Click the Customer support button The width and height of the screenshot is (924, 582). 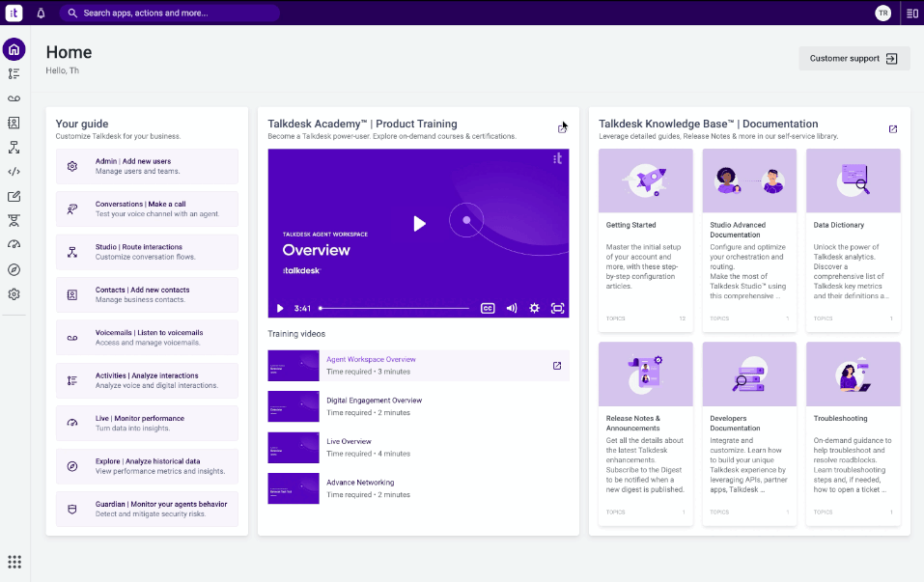pos(854,58)
